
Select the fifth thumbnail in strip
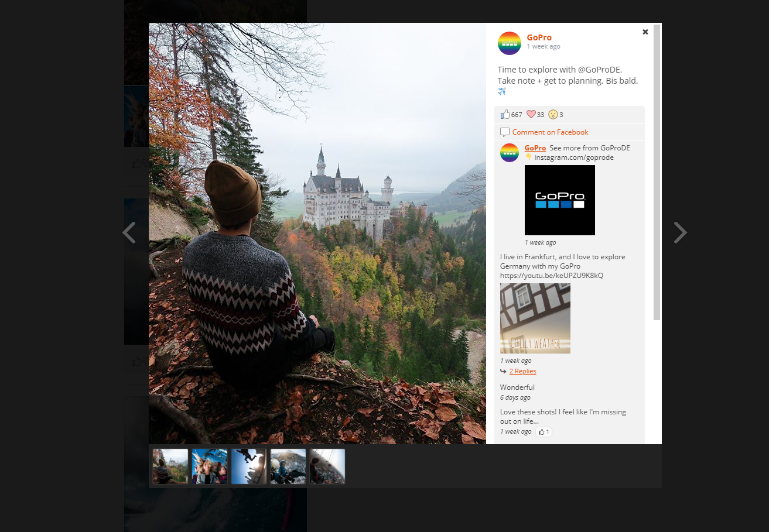327,466
